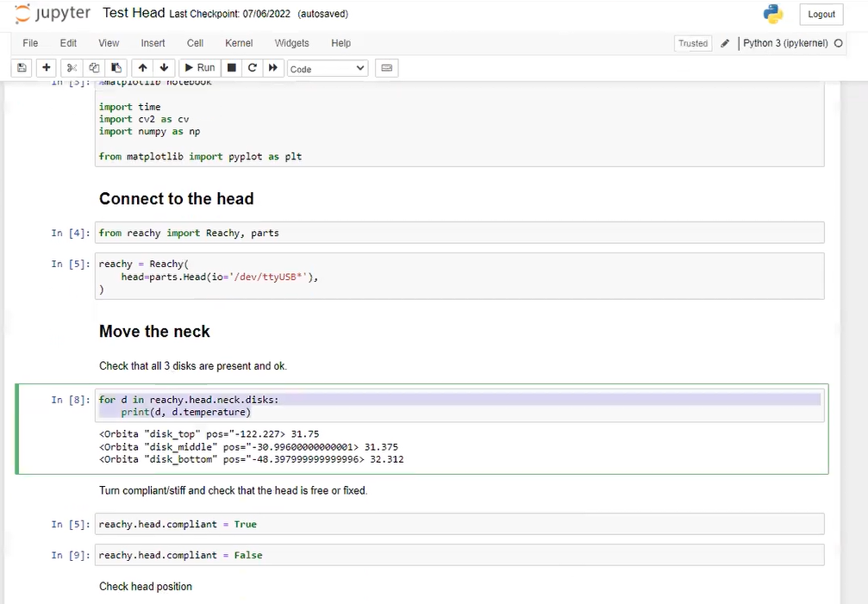This screenshot has height=604, width=868.
Task: Click the Last Checkpoint text
Action: coord(230,14)
